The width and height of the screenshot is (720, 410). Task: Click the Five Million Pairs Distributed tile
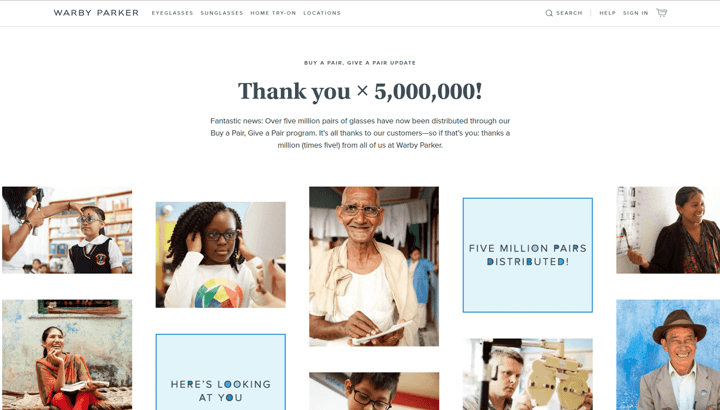pyautogui.click(x=528, y=255)
